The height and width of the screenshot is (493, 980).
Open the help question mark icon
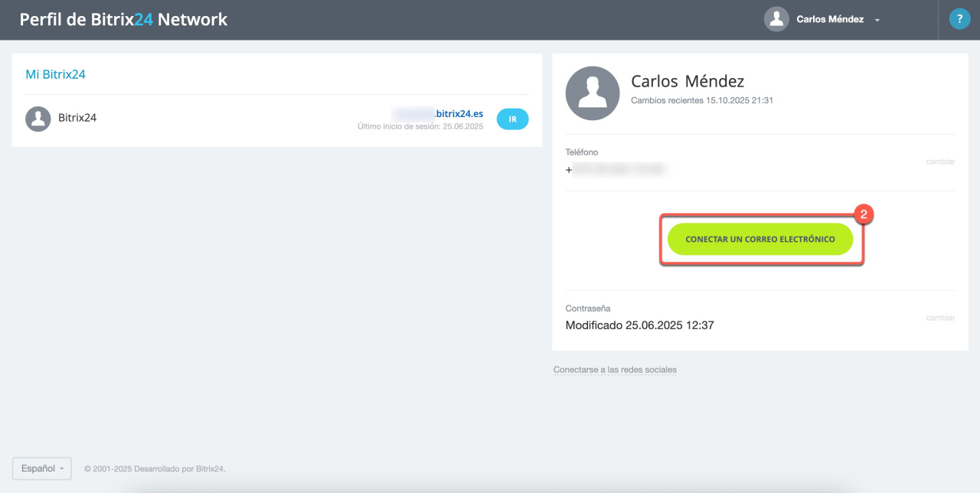click(959, 19)
